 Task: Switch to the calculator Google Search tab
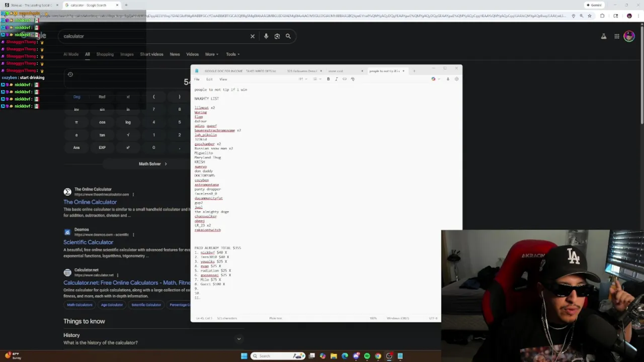point(91,5)
